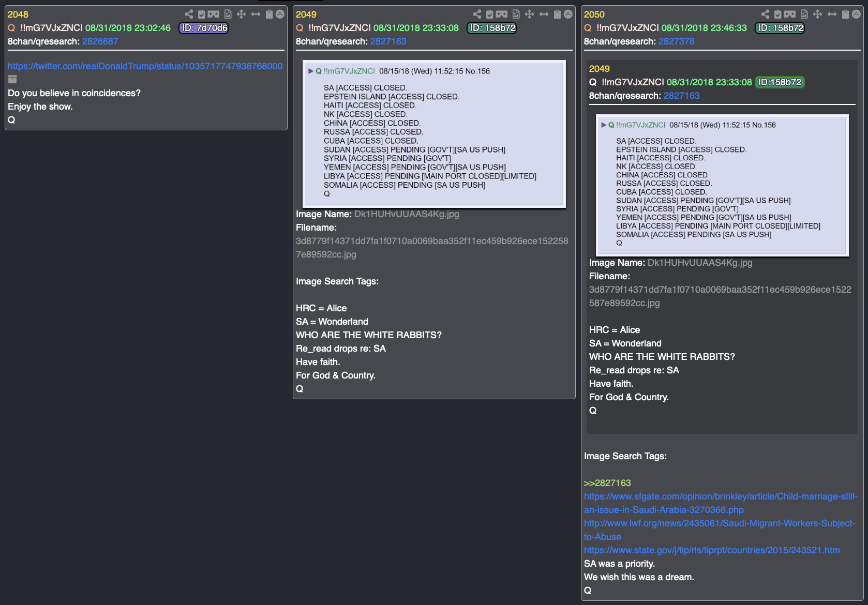Viewport: 868px width, 605px height.
Task: Click the quoted post number 2049 inside post 2050
Action: coord(600,69)
